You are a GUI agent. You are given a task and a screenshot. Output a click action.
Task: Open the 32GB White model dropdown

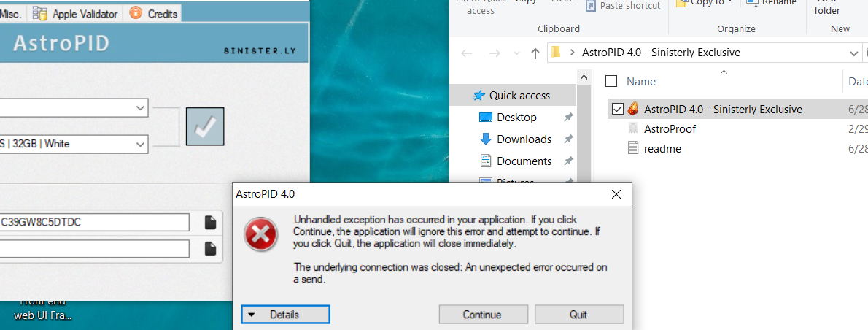click(x=74, y=144)
